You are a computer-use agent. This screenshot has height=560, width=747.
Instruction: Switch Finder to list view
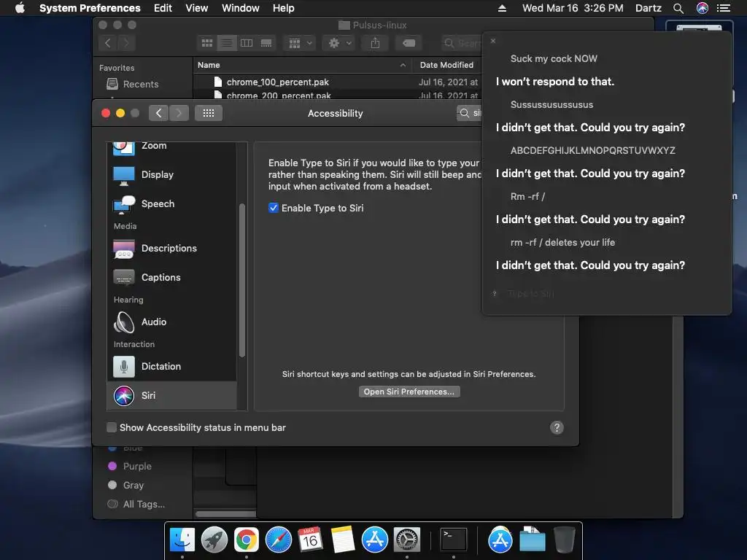tap(227, 43)
